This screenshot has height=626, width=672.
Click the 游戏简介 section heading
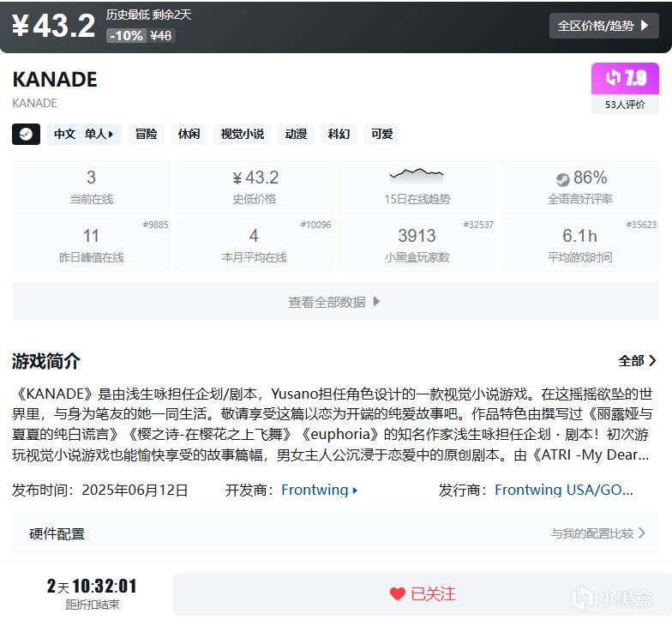pos(46,361)
